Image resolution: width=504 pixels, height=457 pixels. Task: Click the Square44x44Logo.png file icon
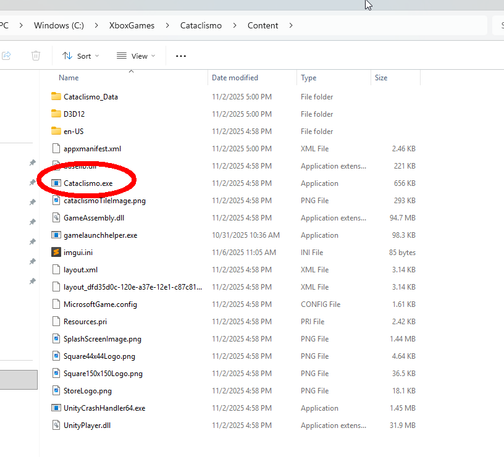click(x=56, y=356)
